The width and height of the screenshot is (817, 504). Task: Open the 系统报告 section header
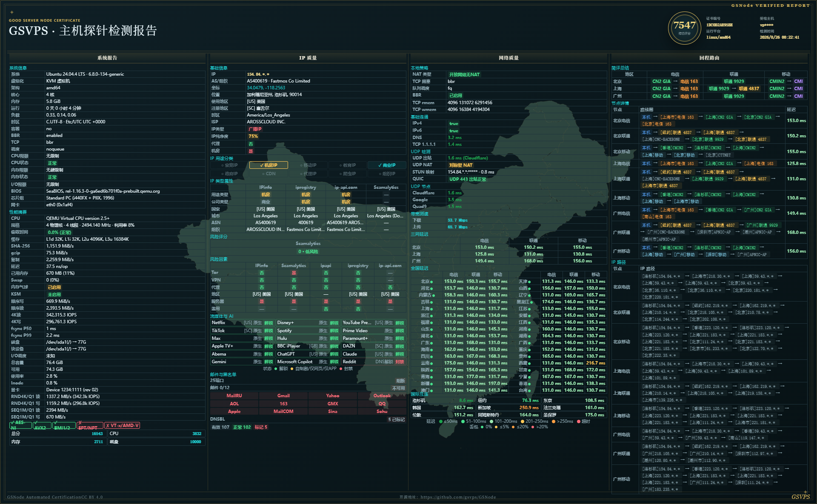click(x=107, y=58)
